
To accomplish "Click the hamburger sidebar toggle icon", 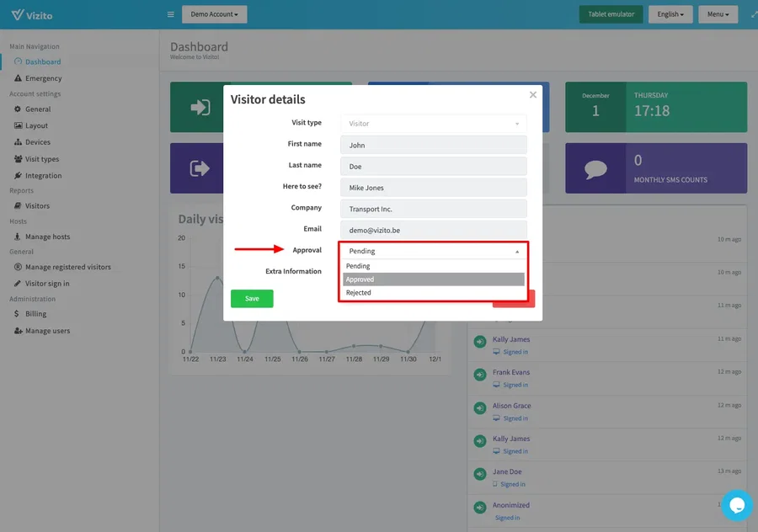I will [171, 14].
